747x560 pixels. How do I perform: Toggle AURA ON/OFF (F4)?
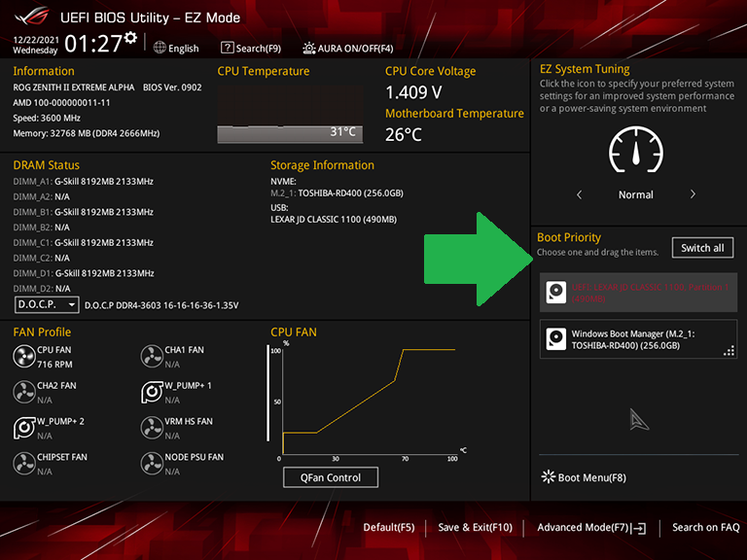tap(348, 48)
